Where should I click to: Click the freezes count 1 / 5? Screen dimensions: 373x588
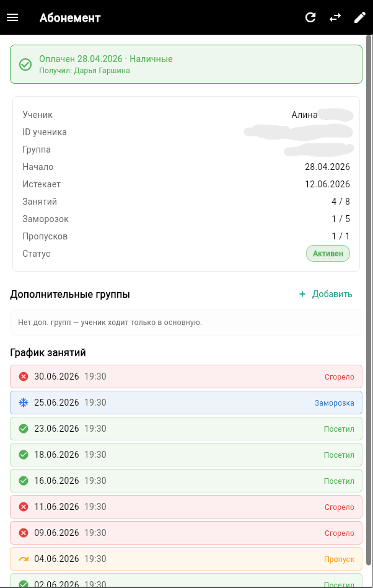click(340, 219)
